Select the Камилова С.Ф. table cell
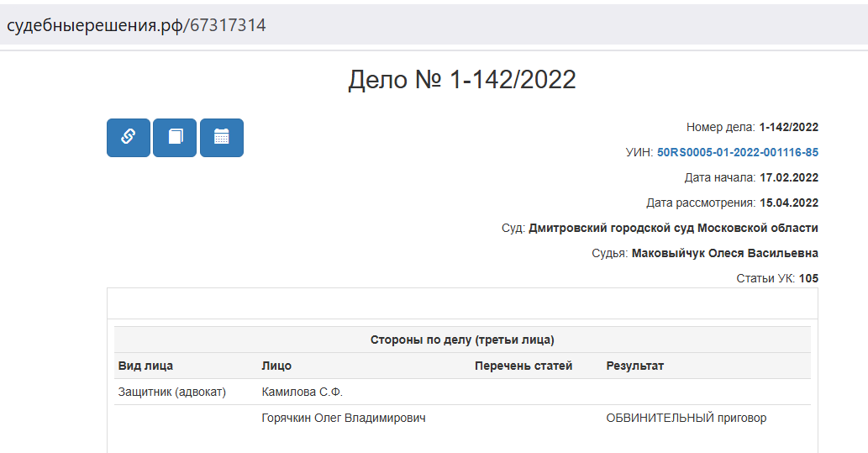Viewport: 868px width, 453px height. point(302,392)
